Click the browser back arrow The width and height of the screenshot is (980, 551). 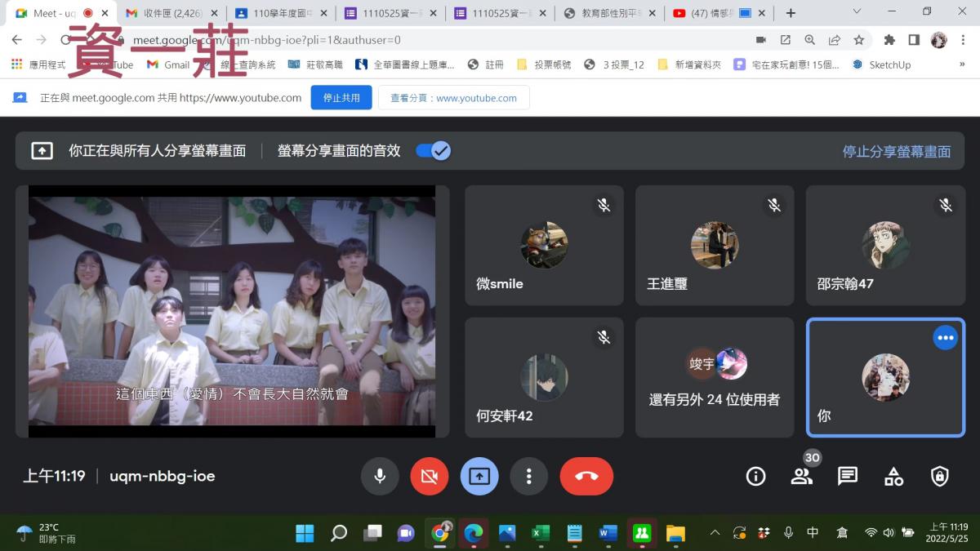pos(17,40)
